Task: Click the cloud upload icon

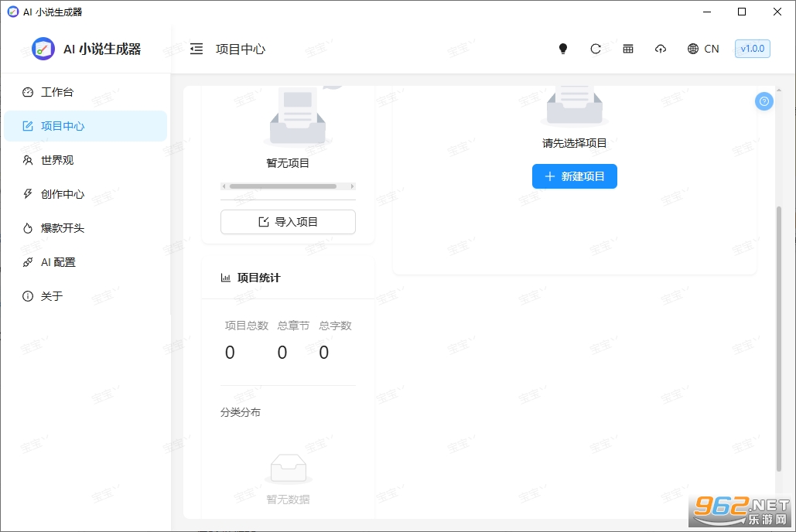Action: click(661, 49)
